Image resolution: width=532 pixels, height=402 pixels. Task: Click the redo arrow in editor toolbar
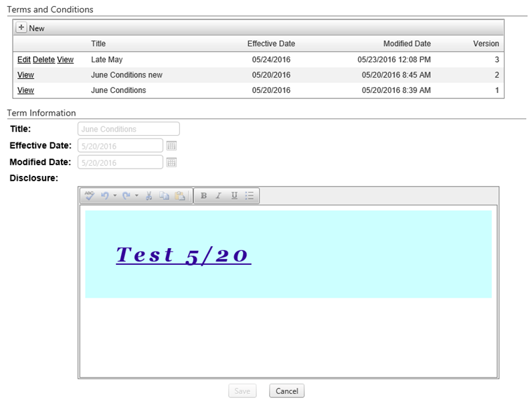126,196
